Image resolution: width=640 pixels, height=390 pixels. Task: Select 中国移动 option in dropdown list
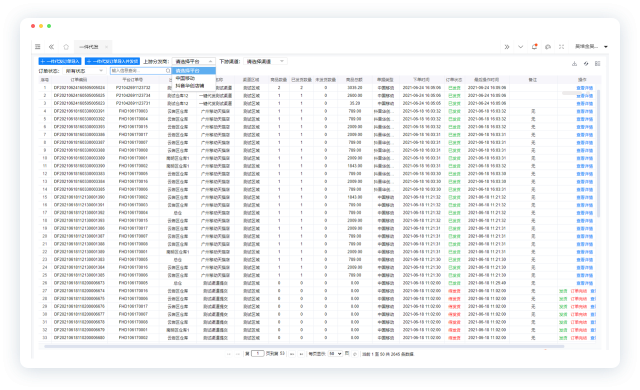(193, 78)
